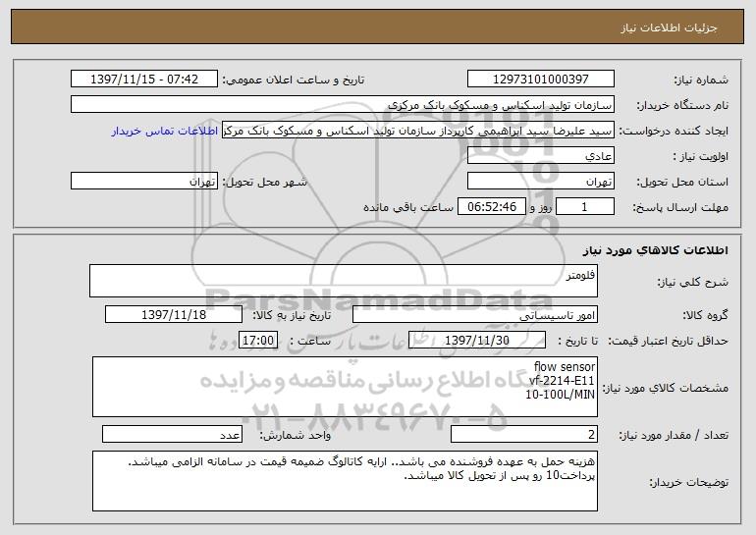Select the label توضیحات خریدار
Screen dimensions: 756x535
pyautogui.click(x=688, y=482)
